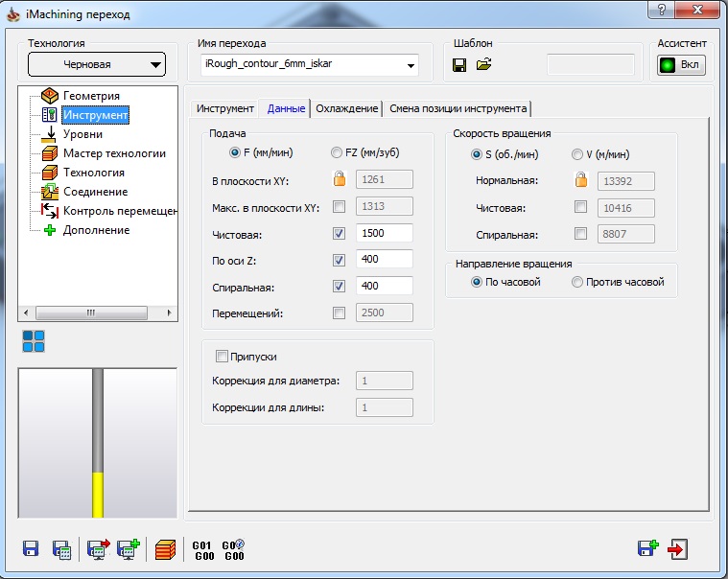The image size is (728, 579).
Task: Select the FZ (мм/зуб) feed radio button
Action: click(336, 152)
